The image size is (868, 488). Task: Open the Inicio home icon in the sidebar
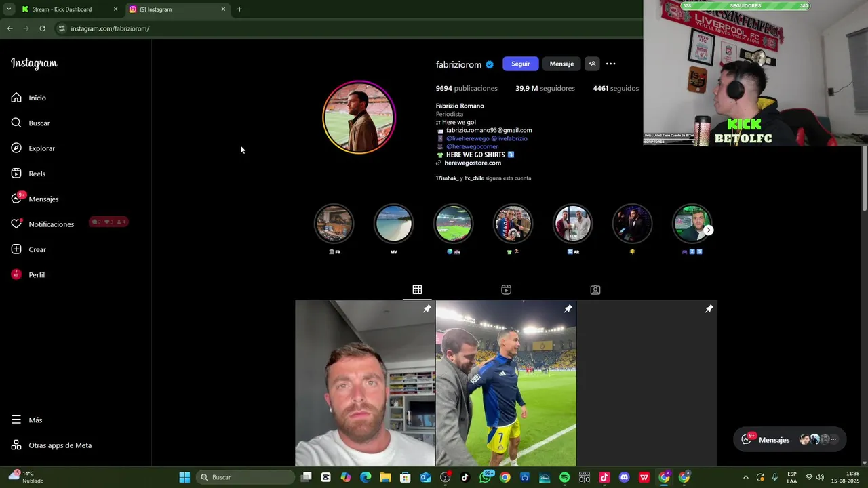[16, 98]
